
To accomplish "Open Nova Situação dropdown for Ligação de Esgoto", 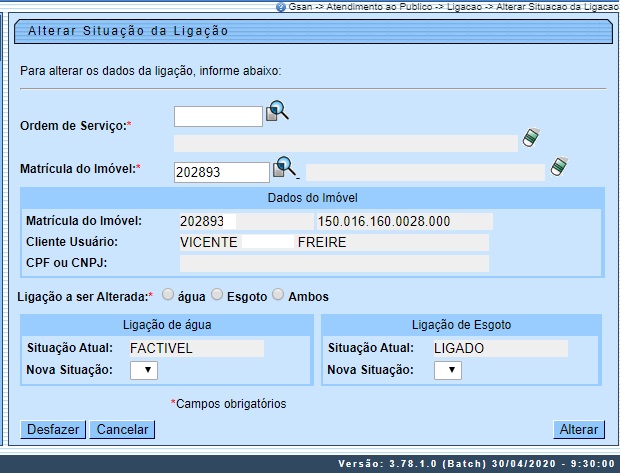I will point(449,370).
